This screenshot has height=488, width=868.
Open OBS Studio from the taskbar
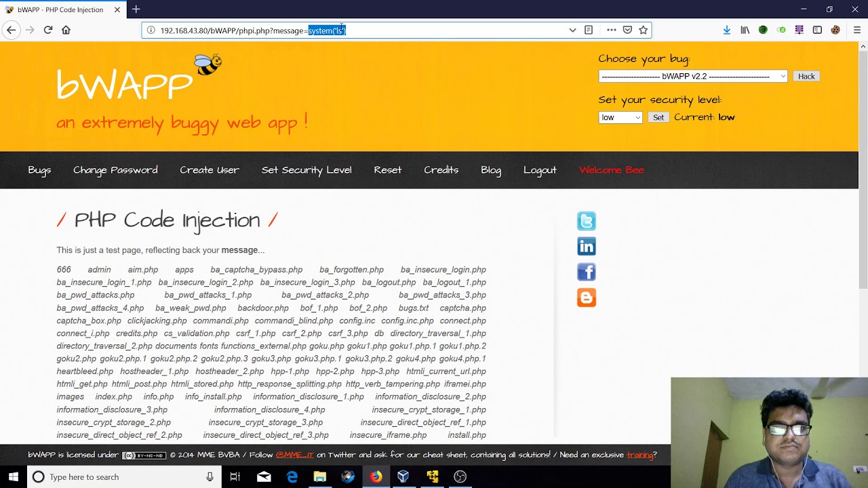click(x=460, y=476)
